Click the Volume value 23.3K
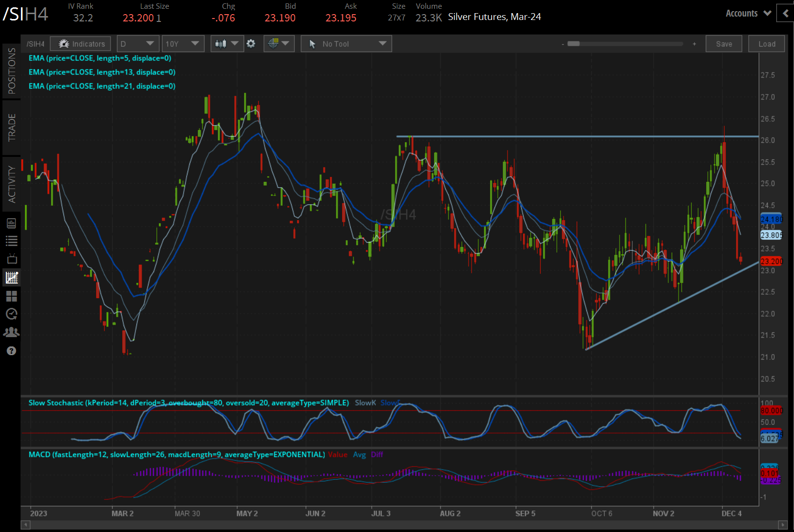Image resolution: width=794 pixels, height=532 pixels. click(x=429, y=18)
